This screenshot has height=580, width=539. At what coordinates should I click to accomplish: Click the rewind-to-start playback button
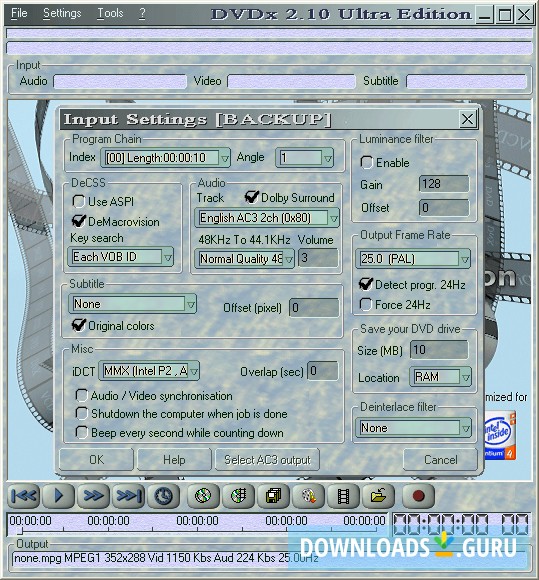tap(24, 496)
